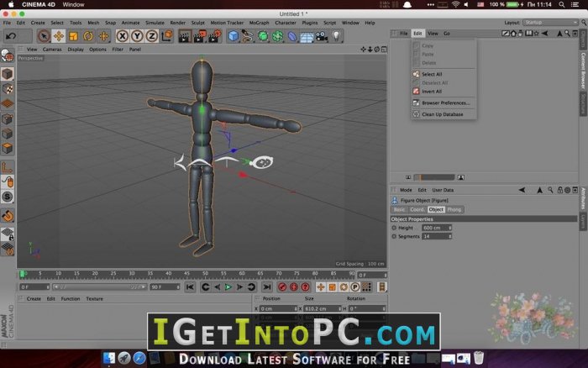588x368 pixels.
Task: Click Render View clapperboard icon
Action: (185, 36)
